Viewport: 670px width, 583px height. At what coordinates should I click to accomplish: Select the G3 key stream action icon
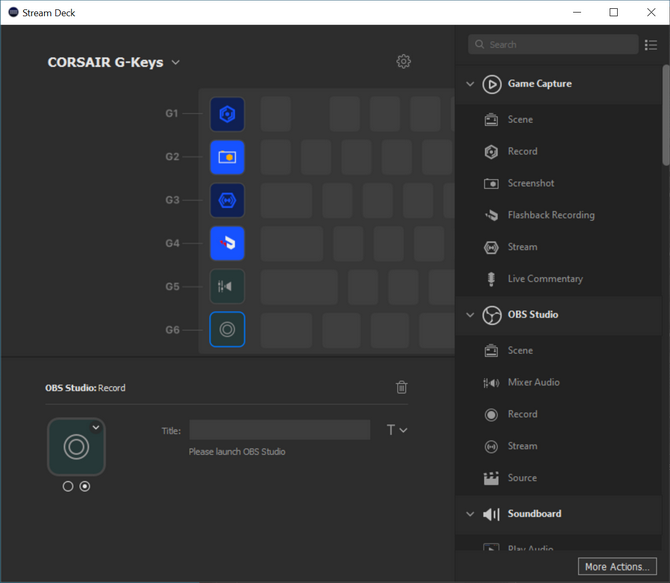coord(227,200)
